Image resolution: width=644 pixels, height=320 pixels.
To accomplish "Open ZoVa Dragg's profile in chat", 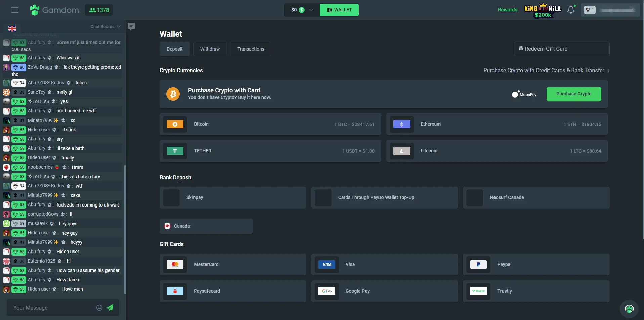I will [x=40, y=67].
